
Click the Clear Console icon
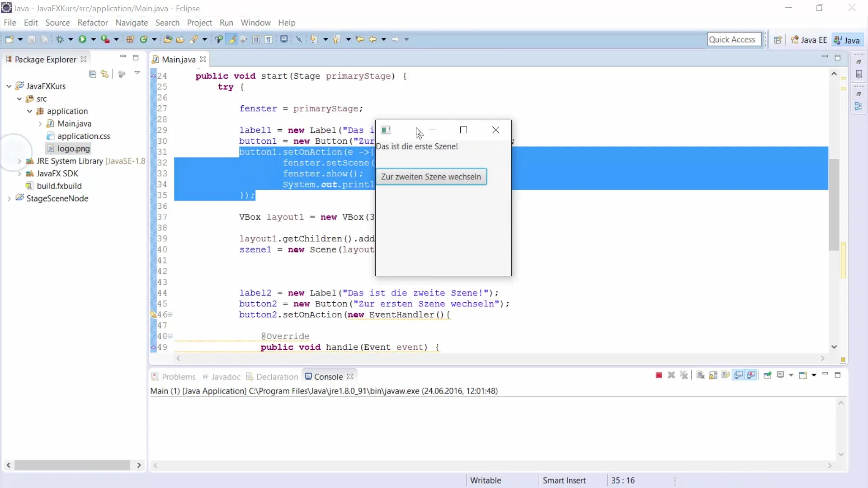[700, 375]
